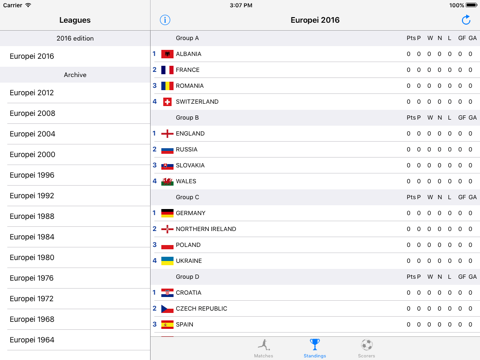Open Europei 2004 archive
Image resolution: width=480 pixels, height=360 pixels.
[x=75, y=134]
